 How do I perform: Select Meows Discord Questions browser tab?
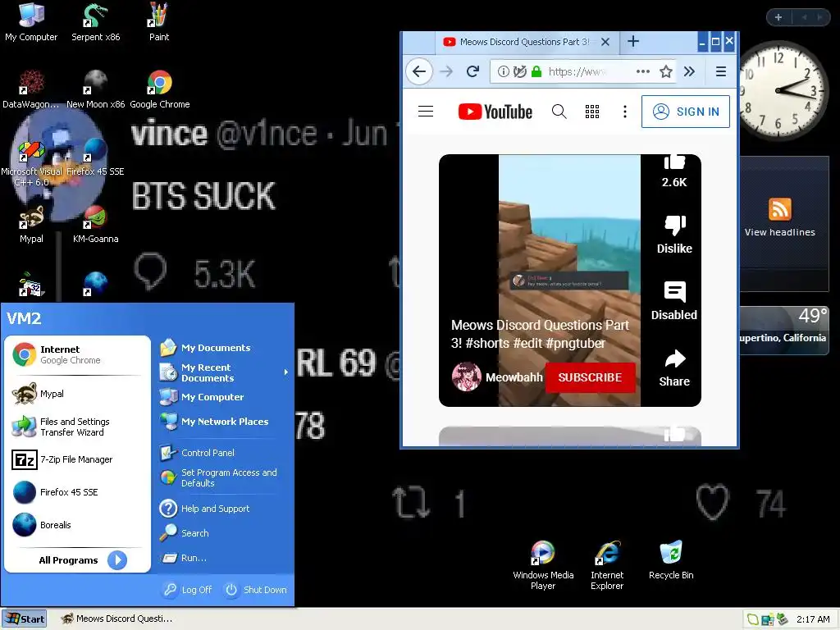click(x=525, y=42)
